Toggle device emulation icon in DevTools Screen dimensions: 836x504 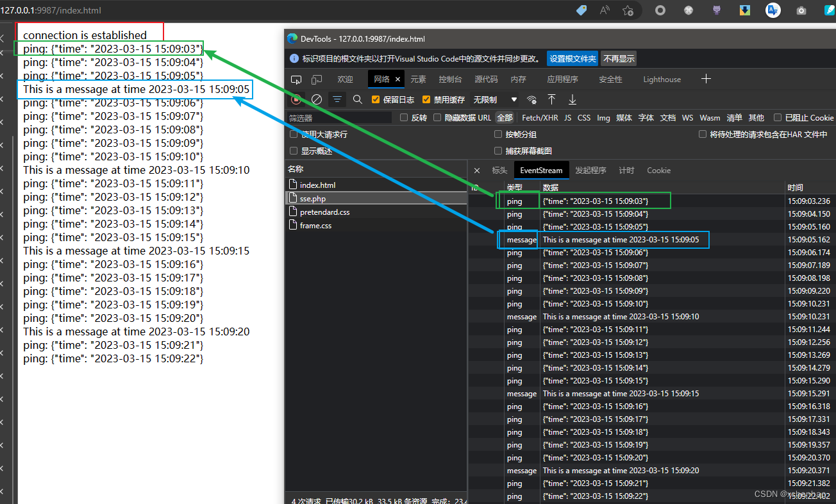pyautogui.click(x=317, y=80)
